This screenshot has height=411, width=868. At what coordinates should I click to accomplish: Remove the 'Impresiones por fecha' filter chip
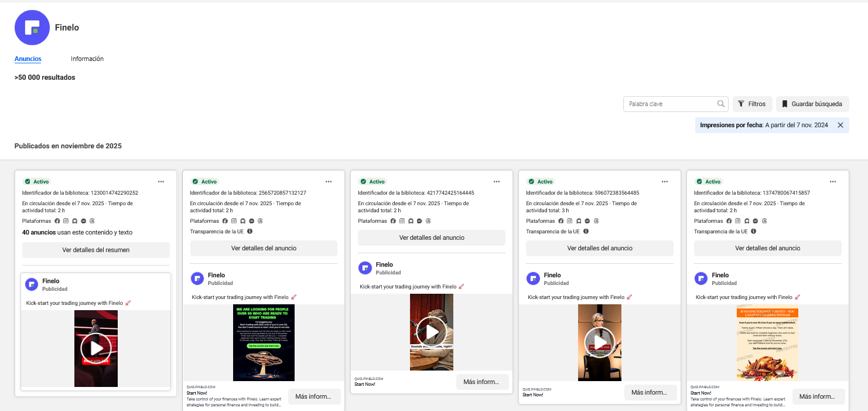[x=840, y=125]
